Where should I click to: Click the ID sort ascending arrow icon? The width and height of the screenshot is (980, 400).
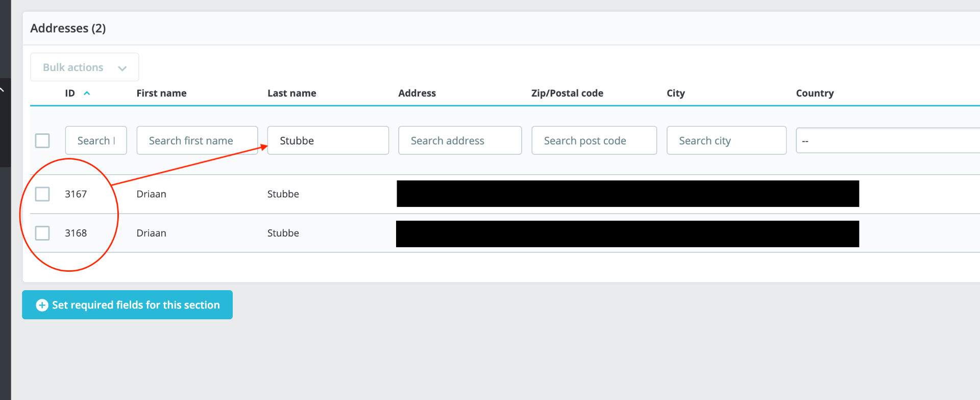click(87, 93)
